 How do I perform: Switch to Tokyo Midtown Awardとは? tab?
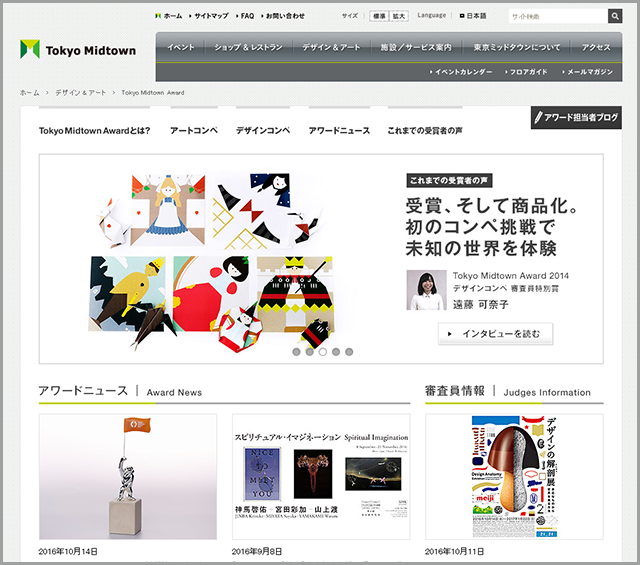point(94,131)
